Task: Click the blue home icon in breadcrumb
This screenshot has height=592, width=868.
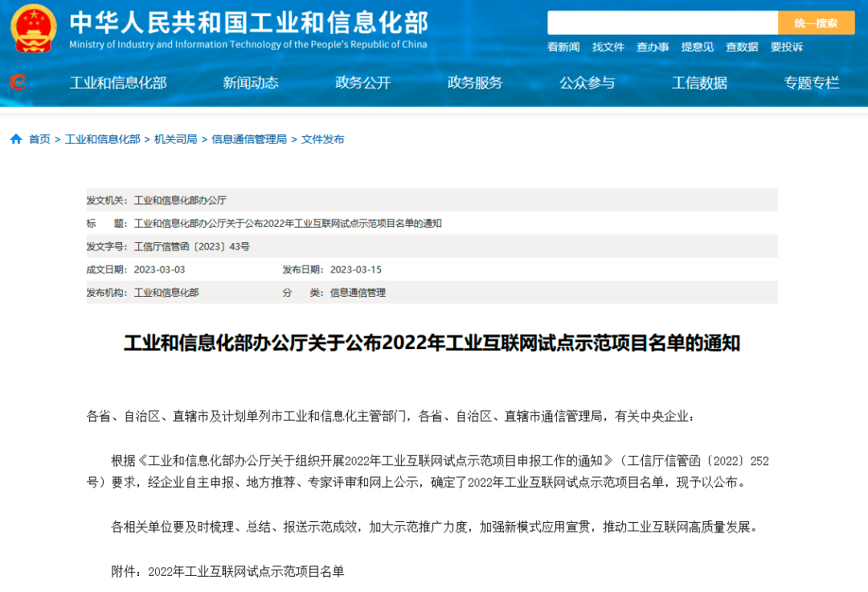Action: coord(16,139)
